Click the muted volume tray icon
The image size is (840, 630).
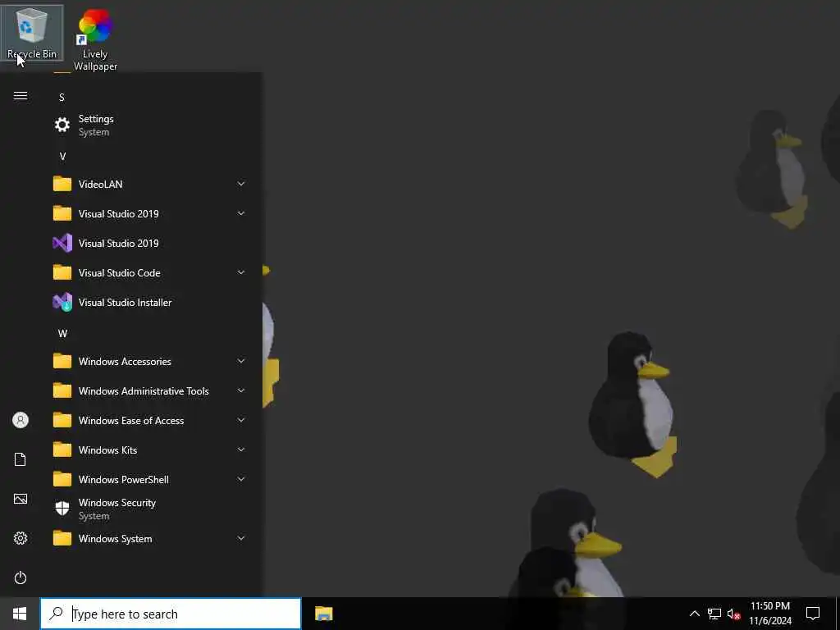[x=733, y=614]
